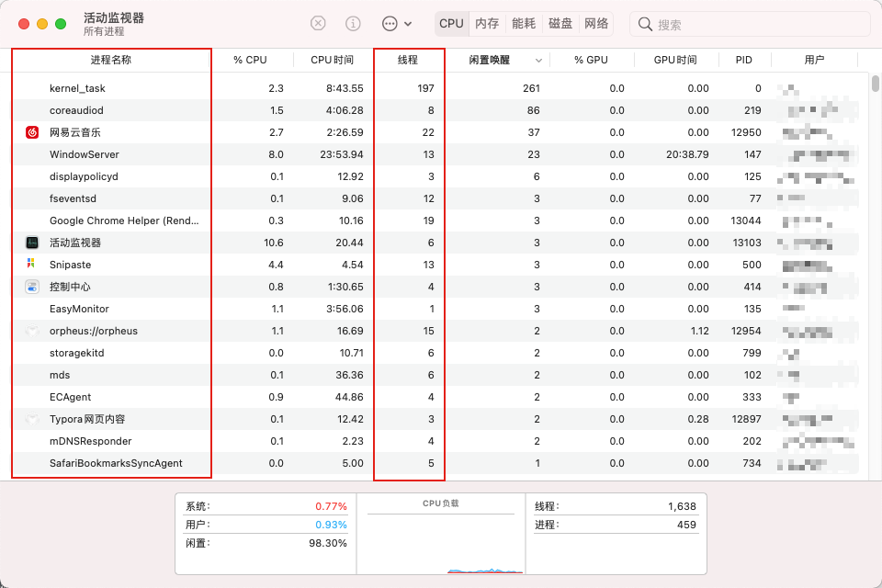Select the 网易云音乐 process name
882x588 pixels.
pyautogui.click(x=74, y=132)
